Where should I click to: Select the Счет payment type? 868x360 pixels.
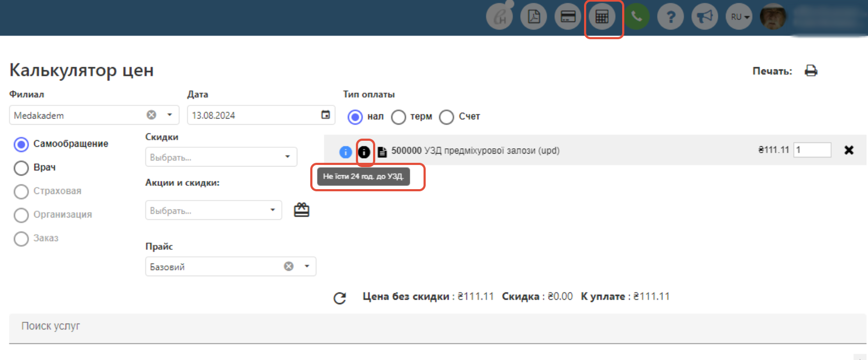(x=447, y=117)
